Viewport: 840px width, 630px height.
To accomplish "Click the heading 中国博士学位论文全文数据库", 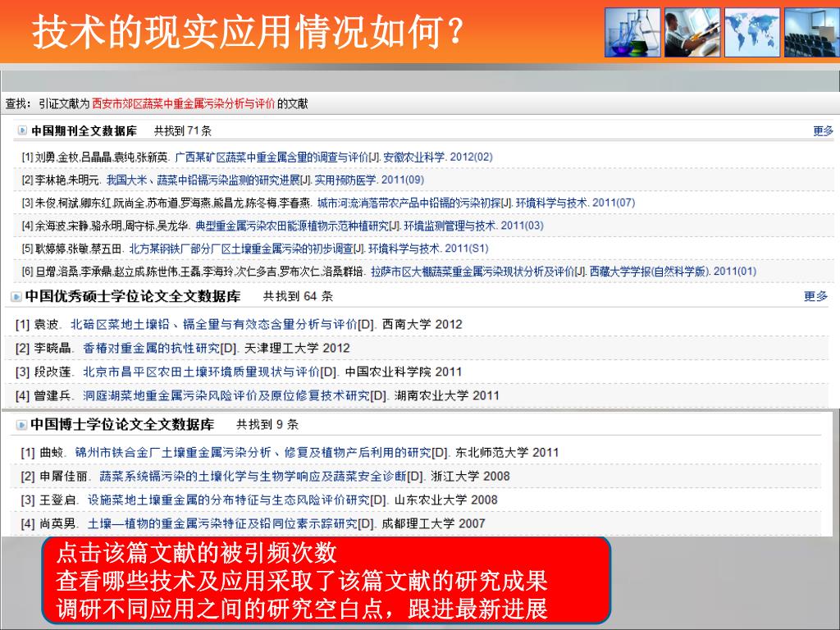I will [122, 425].
